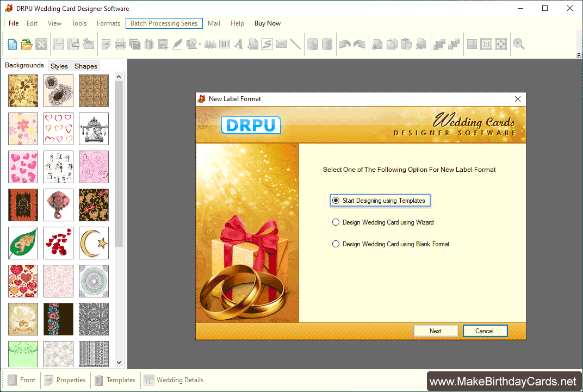
Task: Click the envelope mail toolbar icon
Action: [x=281, y=44]
